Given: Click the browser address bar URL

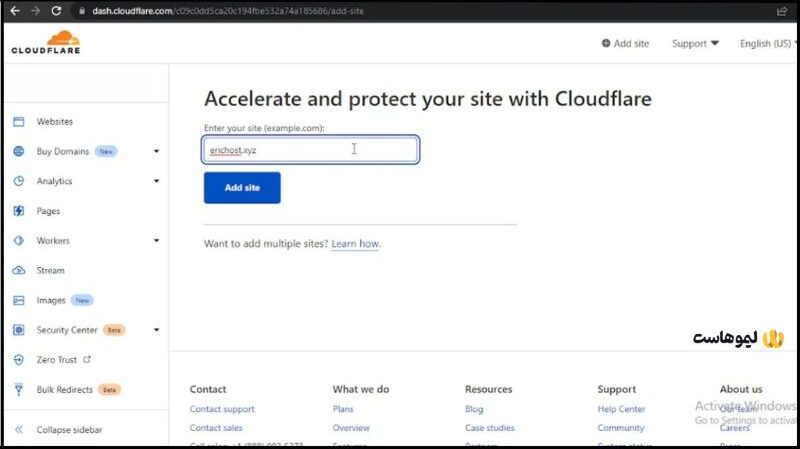Looking at the screenshot, I should [x=228, y=11].
